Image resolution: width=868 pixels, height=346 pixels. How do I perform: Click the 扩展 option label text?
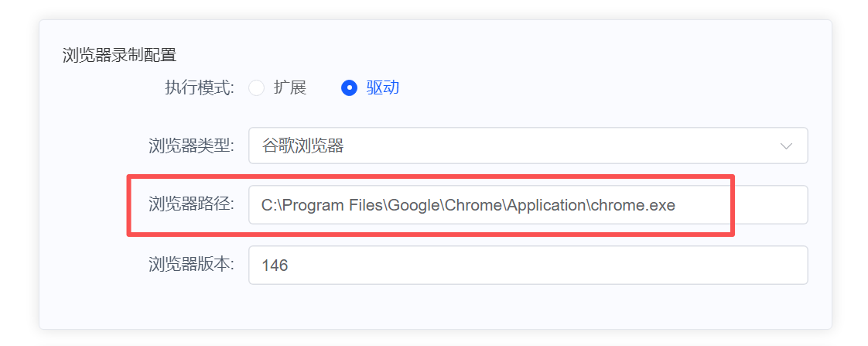[290, 88]
